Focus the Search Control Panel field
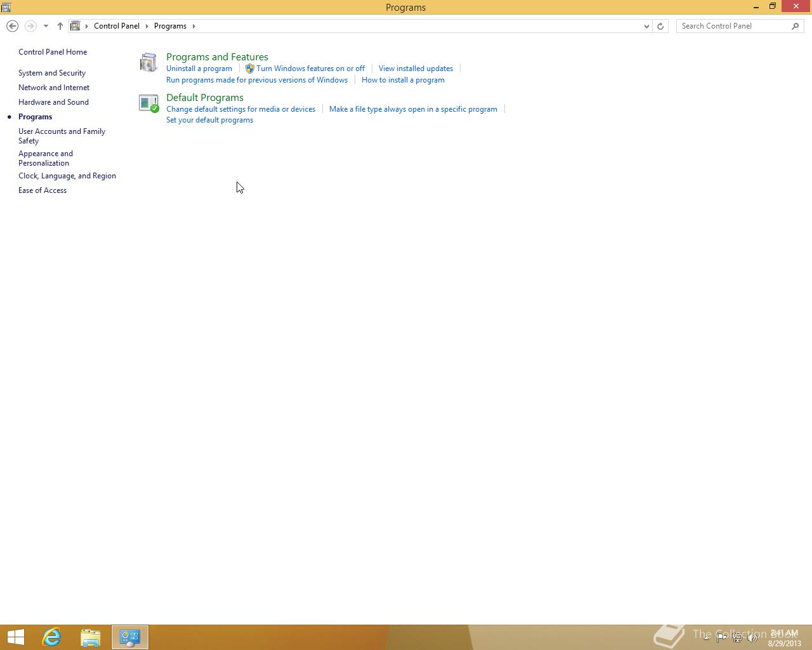The height and width of the screenshot is (650, 812). 734,26
